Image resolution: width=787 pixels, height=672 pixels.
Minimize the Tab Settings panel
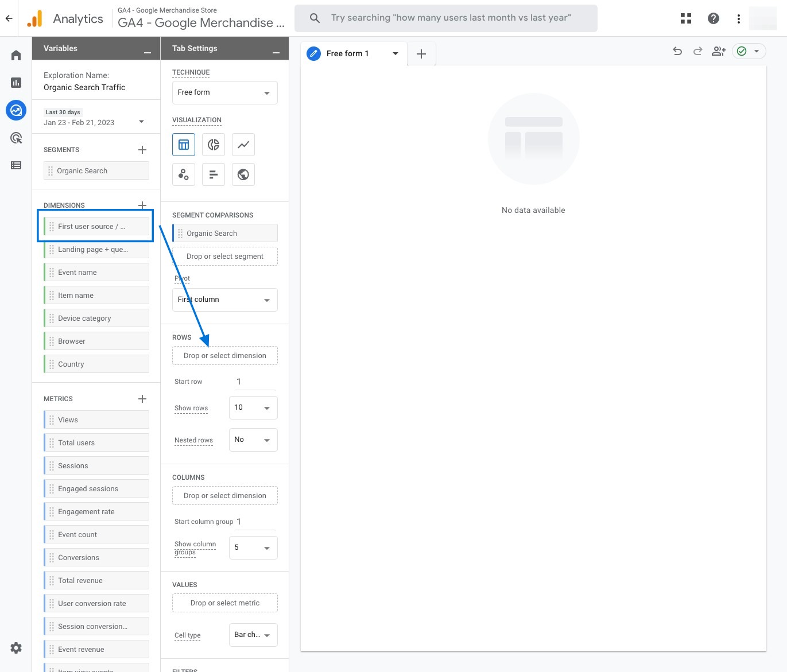pyautogui.click(x=276, y=52)
